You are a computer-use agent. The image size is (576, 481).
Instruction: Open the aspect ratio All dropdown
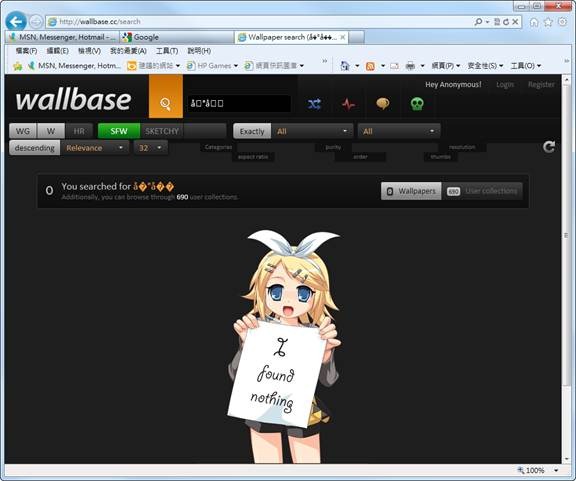pos(399,131)
